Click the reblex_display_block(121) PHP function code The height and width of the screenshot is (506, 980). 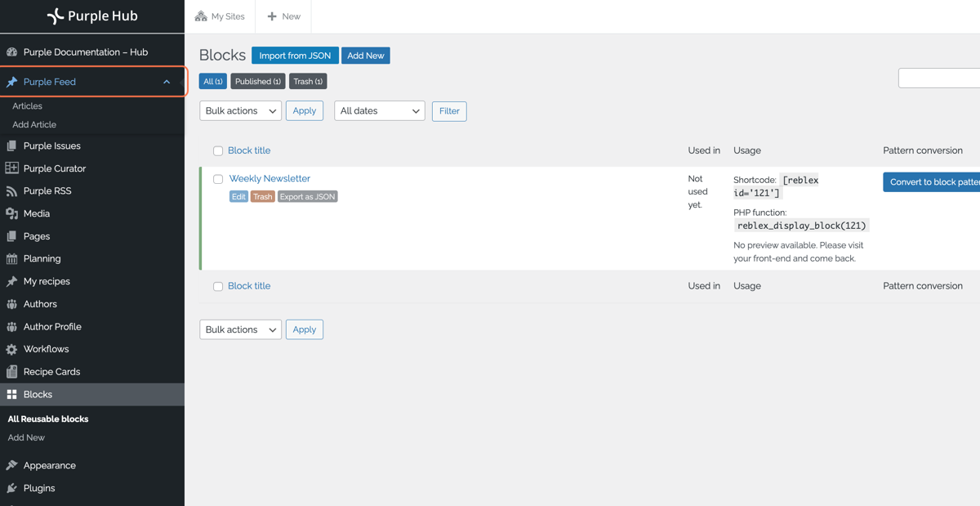point(802,226)
